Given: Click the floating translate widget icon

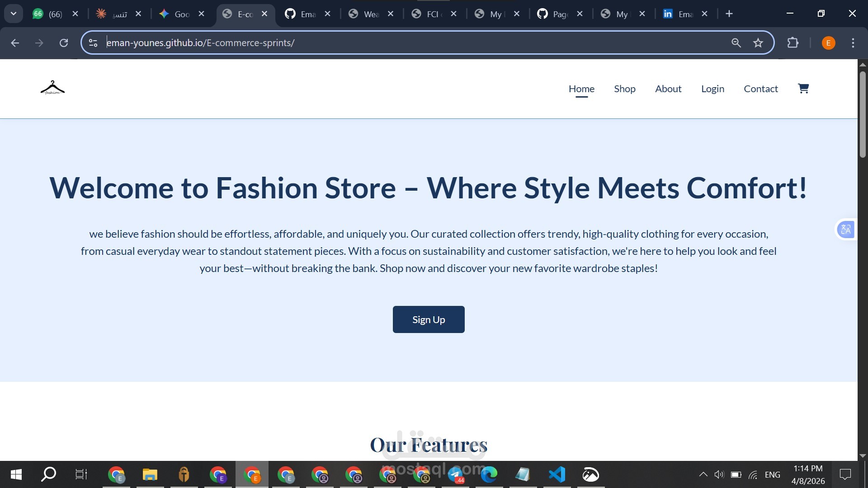Looking at the screenshot, I should 845,230.
